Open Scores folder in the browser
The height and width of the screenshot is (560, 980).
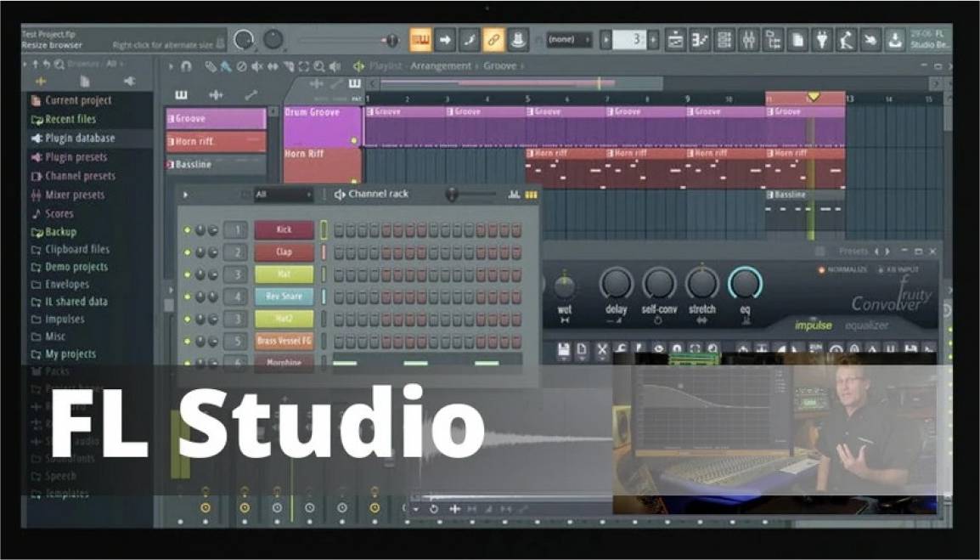point(59,213)
